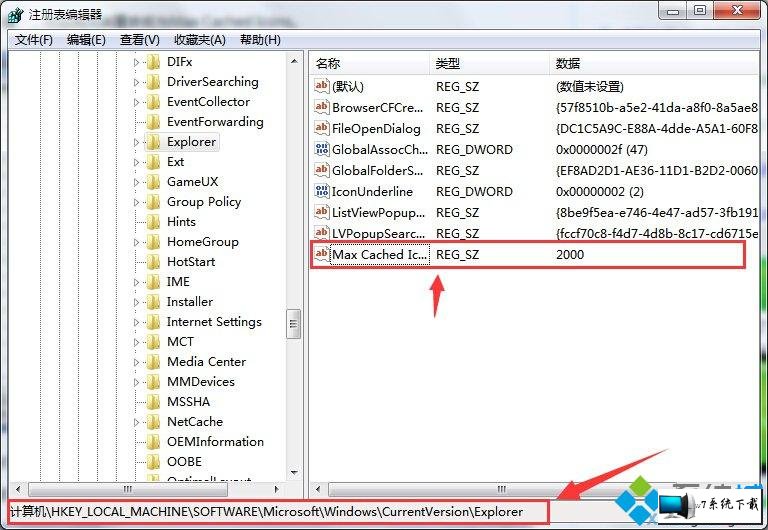
Task: Select the FileOpenDialog value icon
Action: pyautogui.click(x=322, y=128)
